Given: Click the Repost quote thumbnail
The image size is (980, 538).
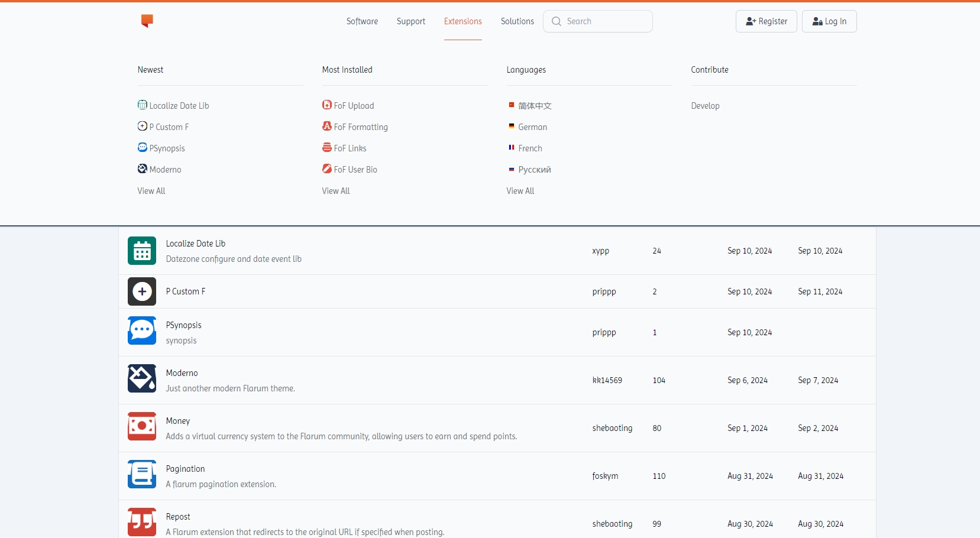Looking at the screenshot, I should click(142, 522).
